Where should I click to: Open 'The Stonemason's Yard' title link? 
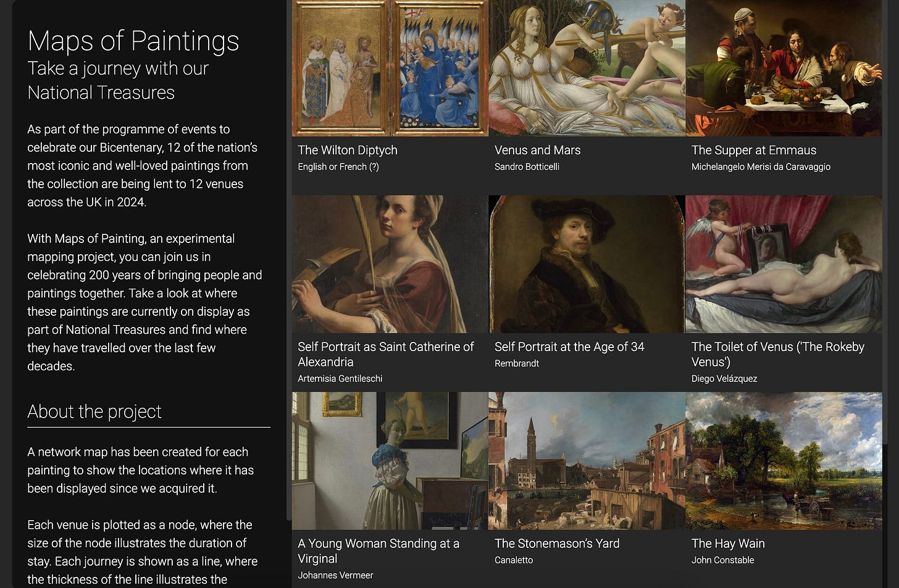click(x=557, y=544)
